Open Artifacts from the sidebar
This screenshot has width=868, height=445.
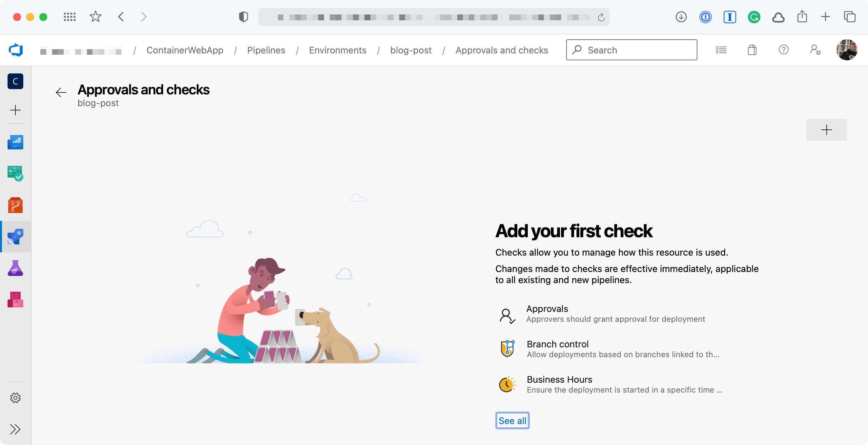click(x=15, y=300)
